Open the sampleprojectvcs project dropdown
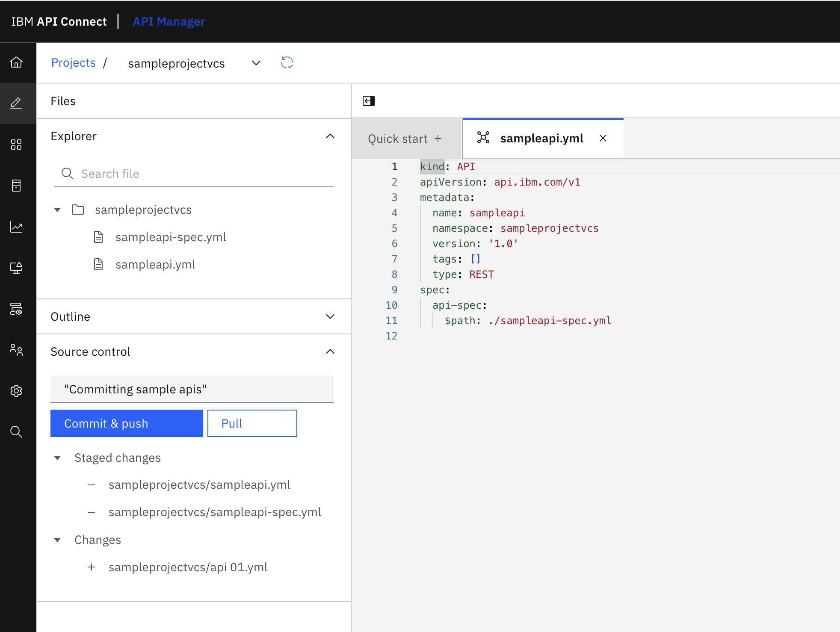 (x=256, y=63)
